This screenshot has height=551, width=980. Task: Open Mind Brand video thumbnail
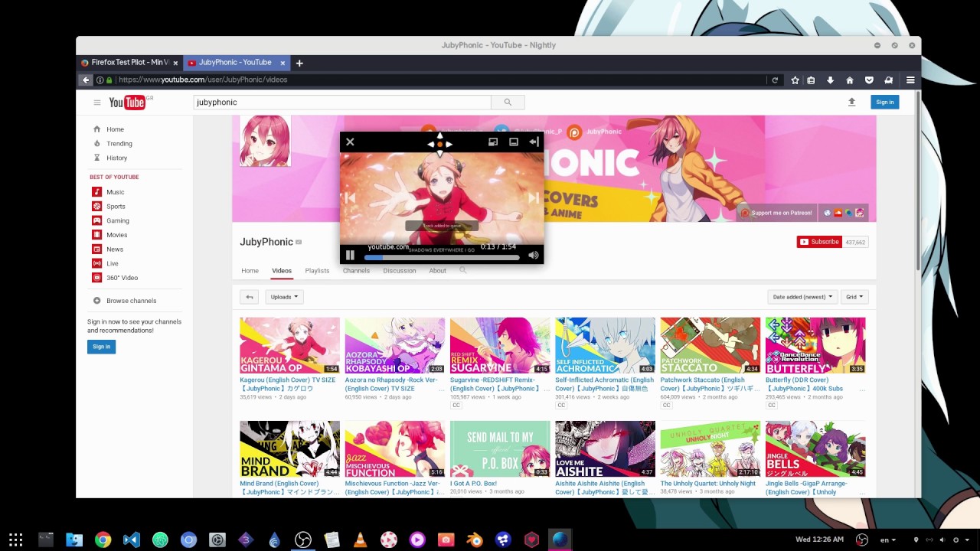pyautogui.click(x=289, y=448)
